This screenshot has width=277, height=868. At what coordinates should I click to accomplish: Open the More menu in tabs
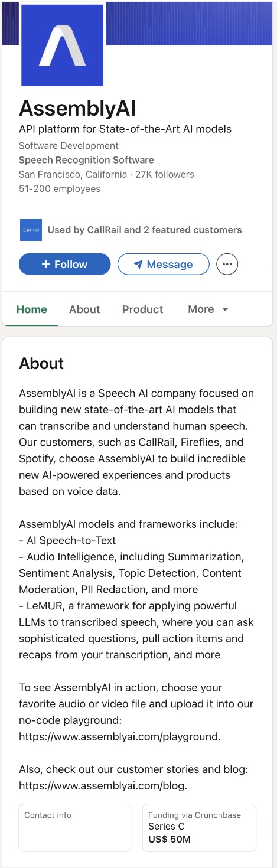(x=208, y=309)
